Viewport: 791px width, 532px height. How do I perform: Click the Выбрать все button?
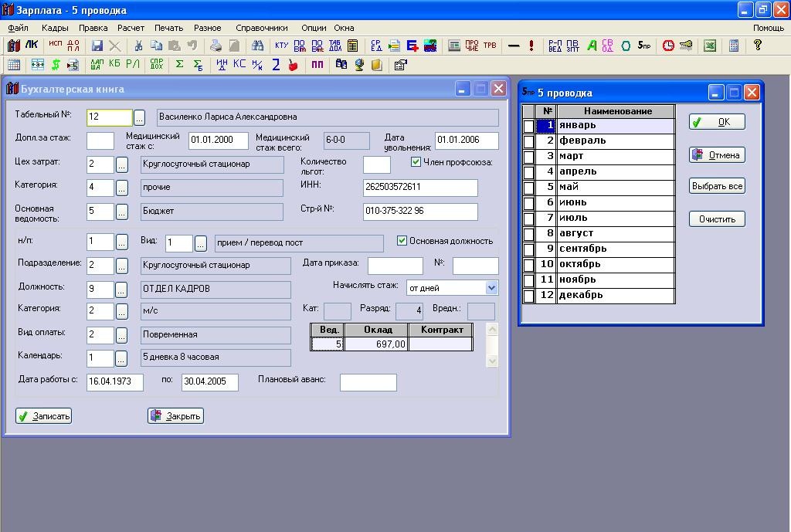717,186
